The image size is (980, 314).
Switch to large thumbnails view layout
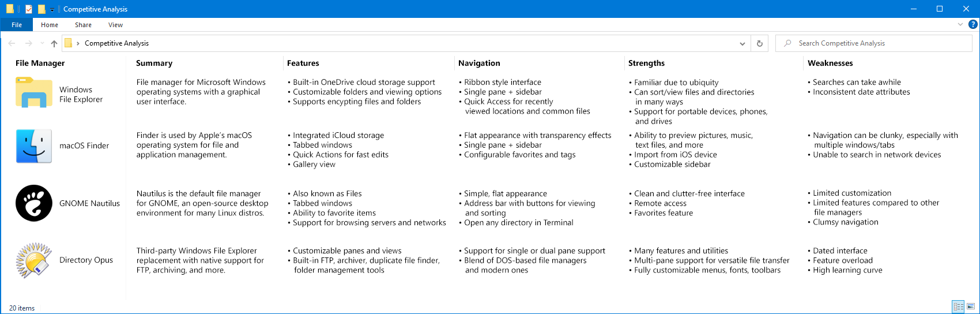(971, 307)
